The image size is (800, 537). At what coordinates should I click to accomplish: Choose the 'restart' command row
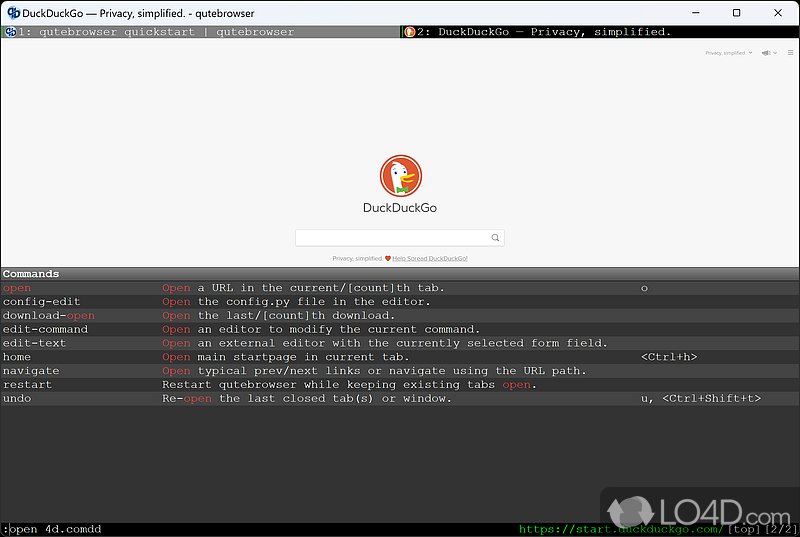coord(400,385)
